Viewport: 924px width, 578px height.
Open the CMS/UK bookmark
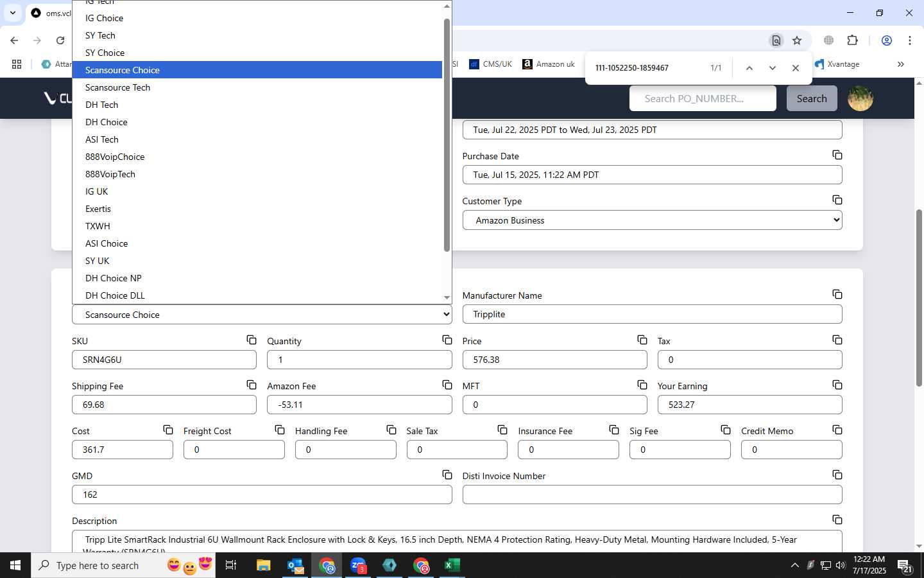[491, 64]
